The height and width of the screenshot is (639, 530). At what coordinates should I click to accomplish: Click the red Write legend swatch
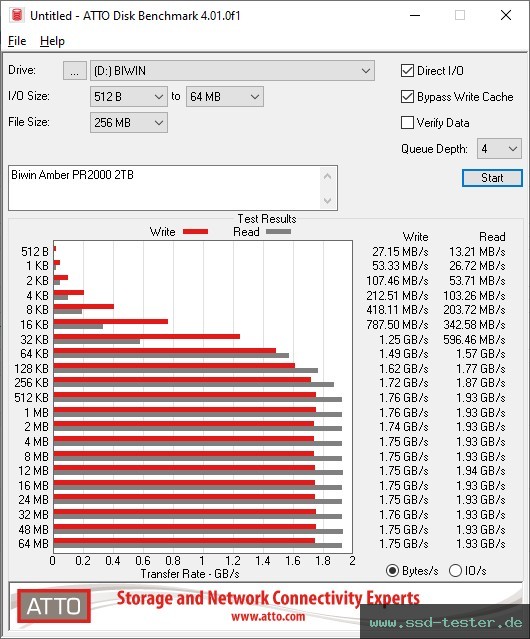196,231
